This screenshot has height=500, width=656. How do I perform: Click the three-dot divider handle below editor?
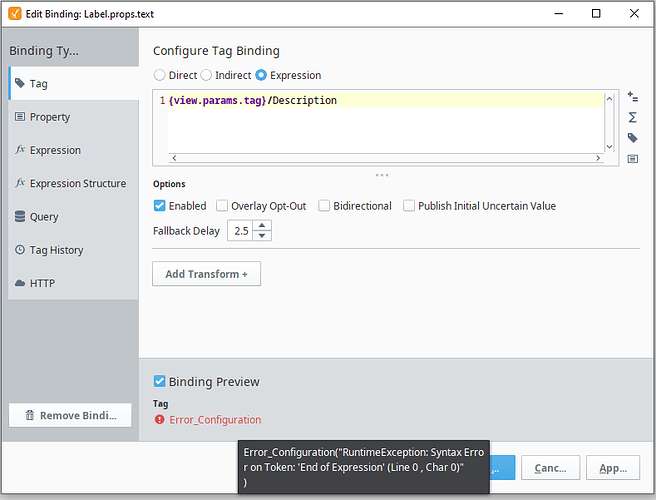point(382,175)
